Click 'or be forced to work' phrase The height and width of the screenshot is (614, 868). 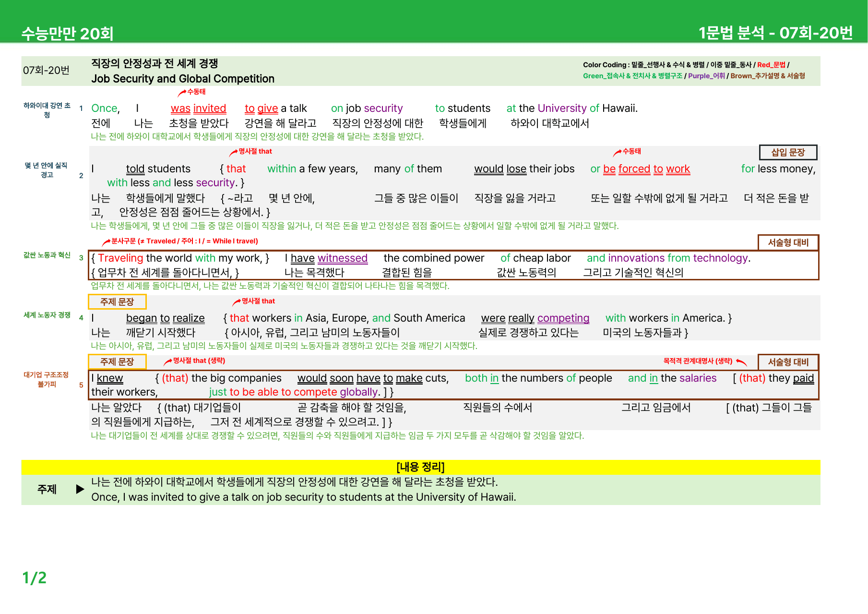click(640, 169)
